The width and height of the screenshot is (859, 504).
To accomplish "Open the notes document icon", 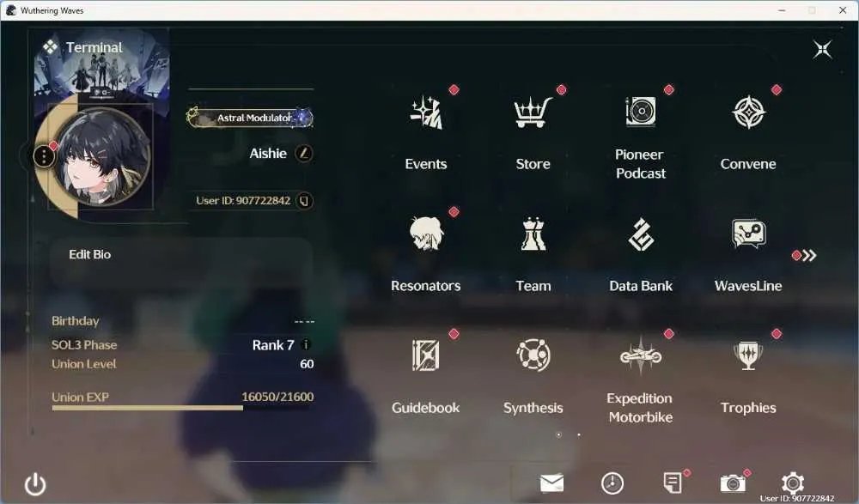I will pos(673,483).
